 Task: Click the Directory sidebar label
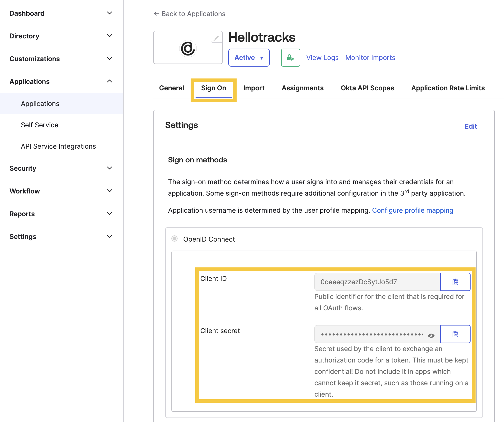coord(24,36)
